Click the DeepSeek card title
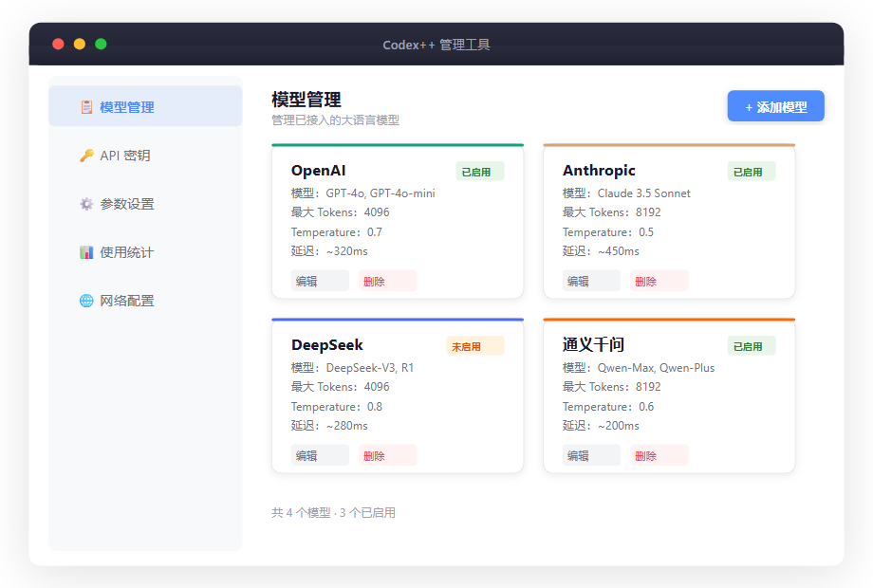The image size is (873, 588). [327, 345]
